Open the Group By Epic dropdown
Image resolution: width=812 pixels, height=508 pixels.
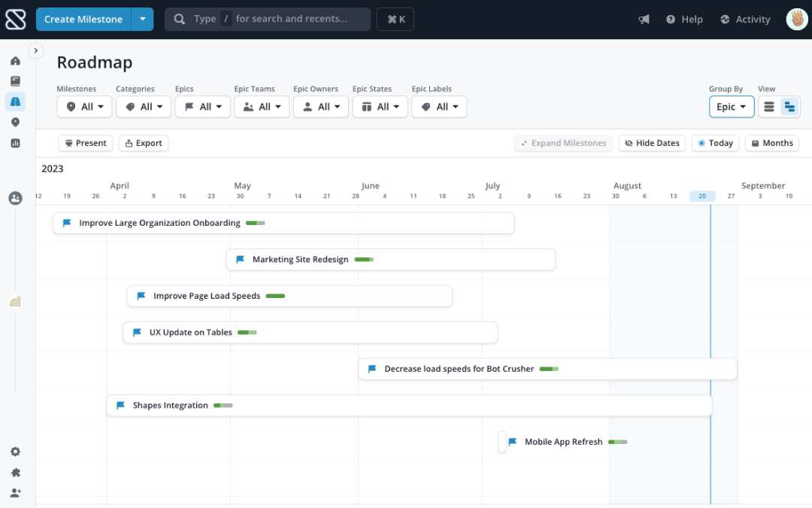click(x=731, y=107)
